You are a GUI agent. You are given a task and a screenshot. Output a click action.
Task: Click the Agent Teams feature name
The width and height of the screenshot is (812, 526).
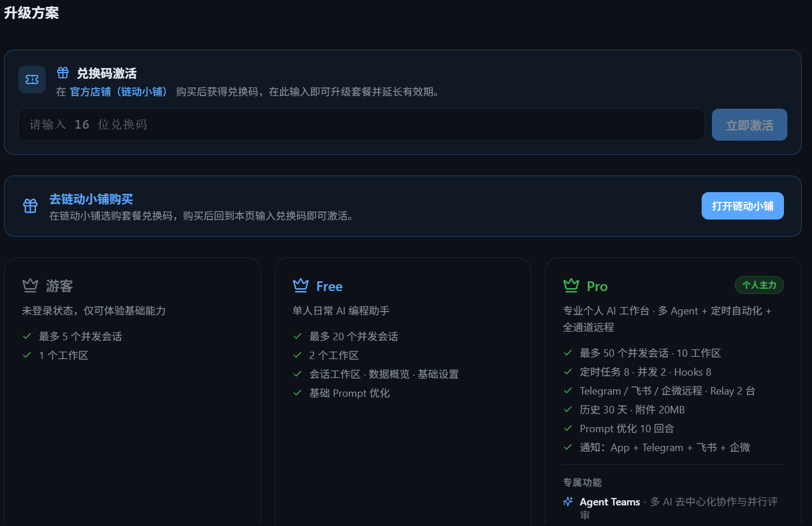[610, 502]
